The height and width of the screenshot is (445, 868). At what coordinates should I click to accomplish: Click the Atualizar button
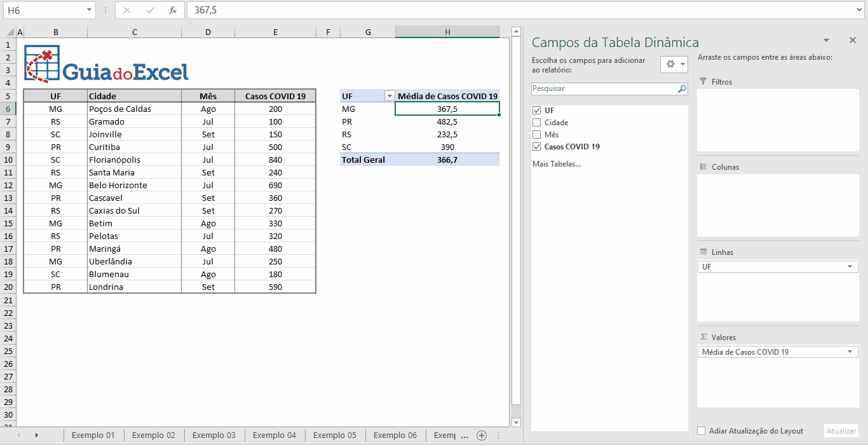click(x=841, y=430)
